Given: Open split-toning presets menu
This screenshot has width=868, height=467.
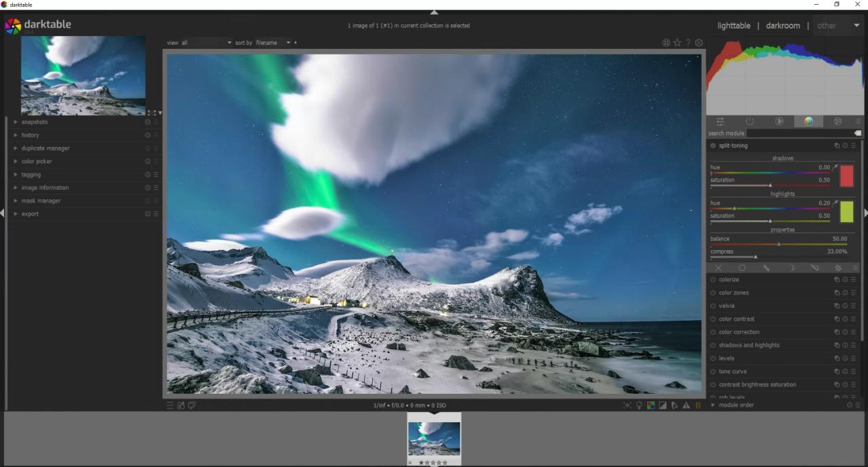Looking at the screenshot, I should coord(853,146).
